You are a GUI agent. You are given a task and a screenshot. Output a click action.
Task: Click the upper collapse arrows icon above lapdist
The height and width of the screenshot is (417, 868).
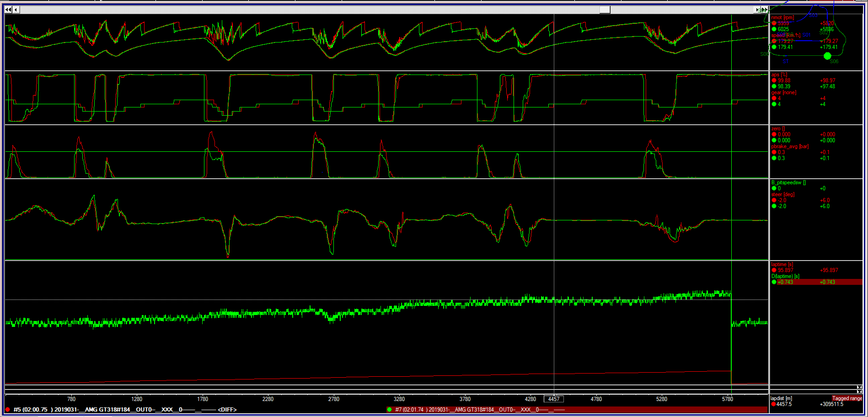point(859,387)
